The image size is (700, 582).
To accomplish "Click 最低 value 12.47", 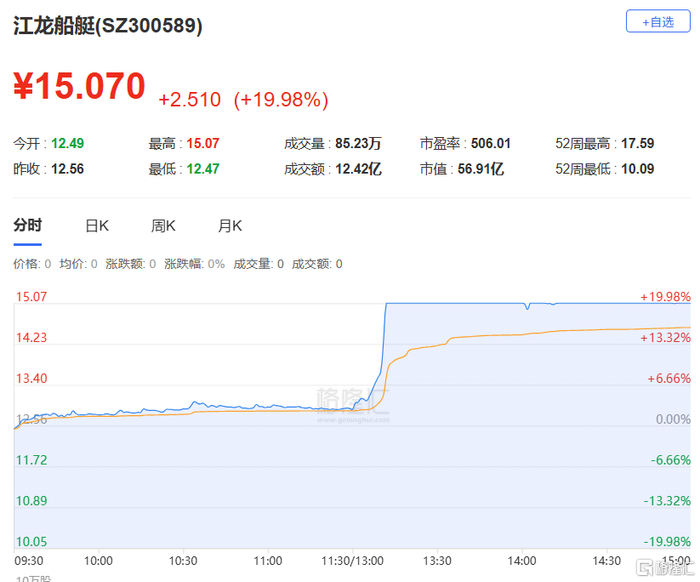I will tap(203, 169).
